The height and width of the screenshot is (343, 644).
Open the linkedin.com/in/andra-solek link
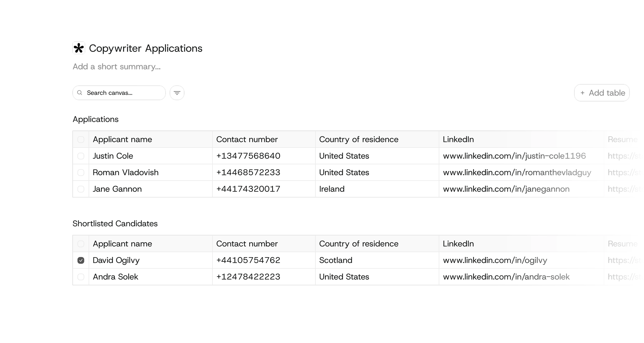[x=506, y=277]
